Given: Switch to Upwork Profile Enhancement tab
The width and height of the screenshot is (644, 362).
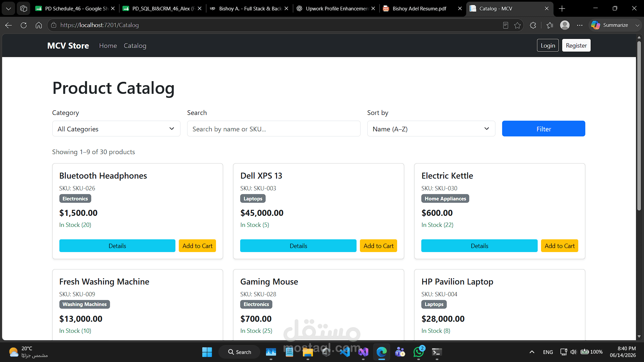Looking at the screenshot, I should (x=336, y=8).
